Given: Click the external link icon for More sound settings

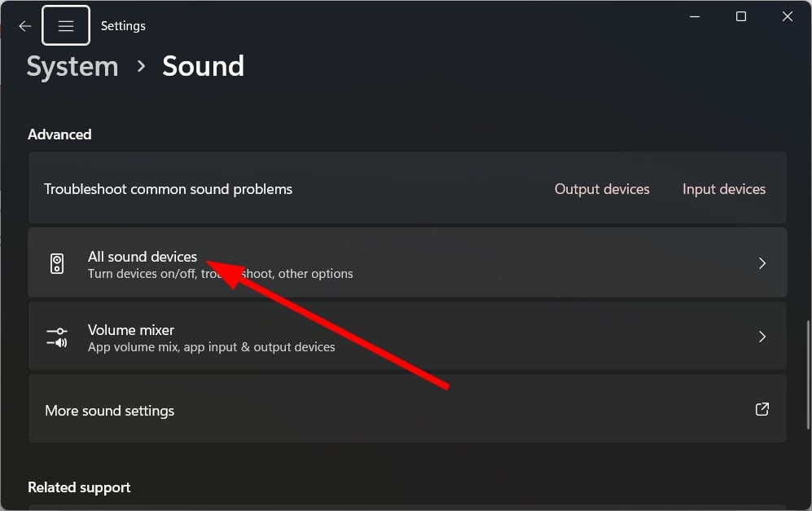Looking at the screenshot, I should pos(762,409).
